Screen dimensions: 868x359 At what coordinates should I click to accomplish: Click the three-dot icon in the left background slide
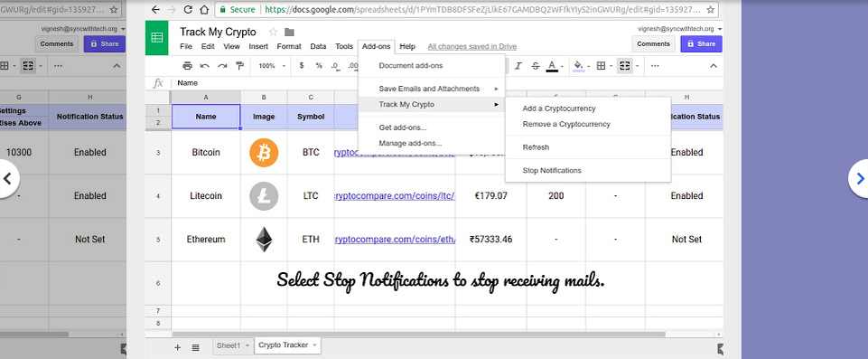tap(58, 66)
